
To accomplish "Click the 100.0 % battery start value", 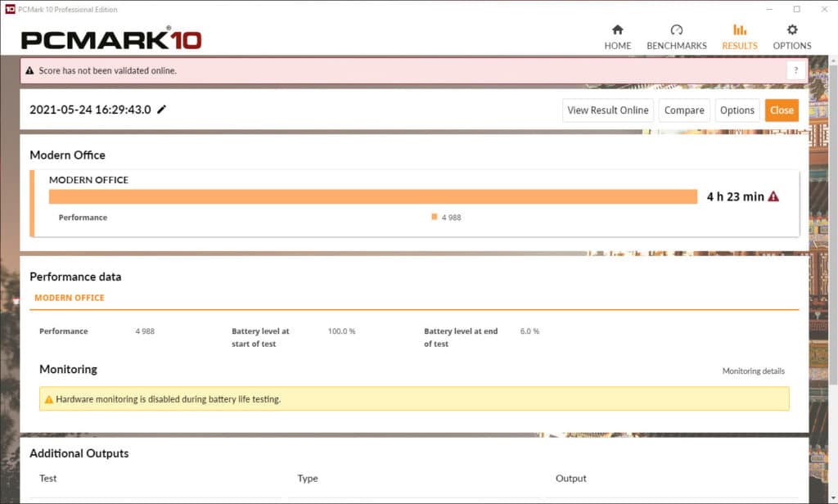I will pyautogui.click(x=341, y=331).
